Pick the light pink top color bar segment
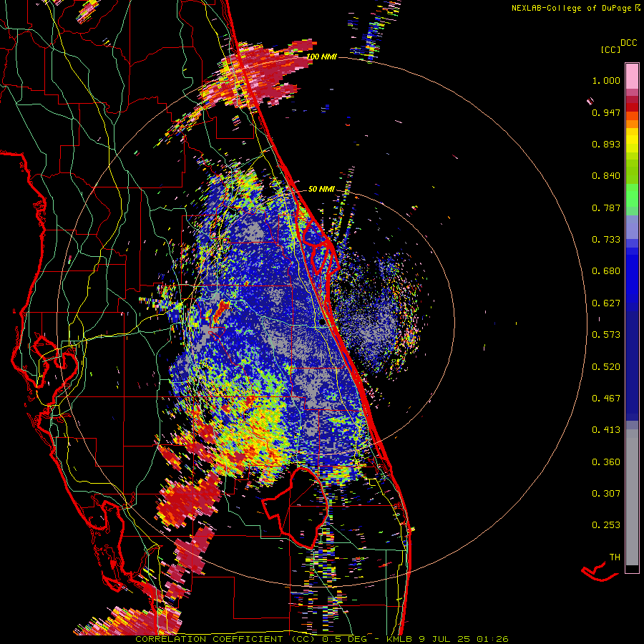The height and width of the screenshot is (644, 644). click(632, 77)
